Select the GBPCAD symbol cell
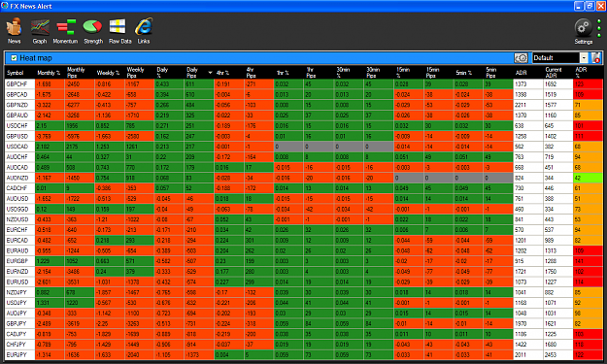607x364 pixels. pyautogui.click(x=19, y=94)
